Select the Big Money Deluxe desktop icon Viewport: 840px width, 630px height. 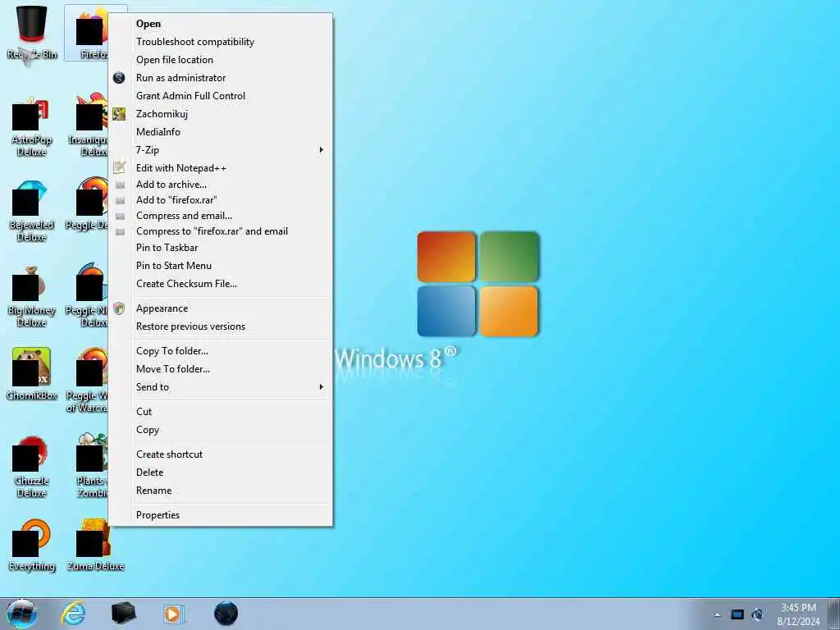pos(32,296)
